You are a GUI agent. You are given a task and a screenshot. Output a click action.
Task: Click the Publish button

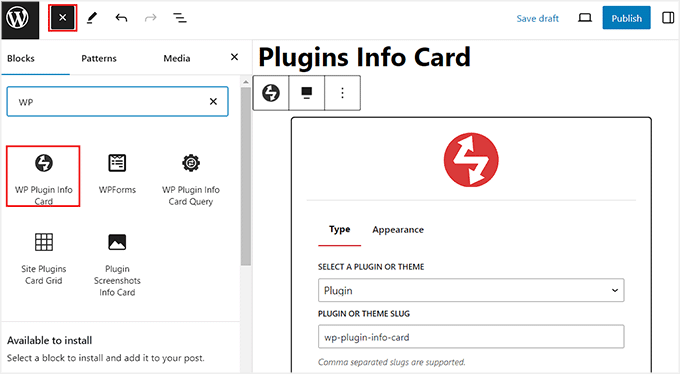point(626,18)
